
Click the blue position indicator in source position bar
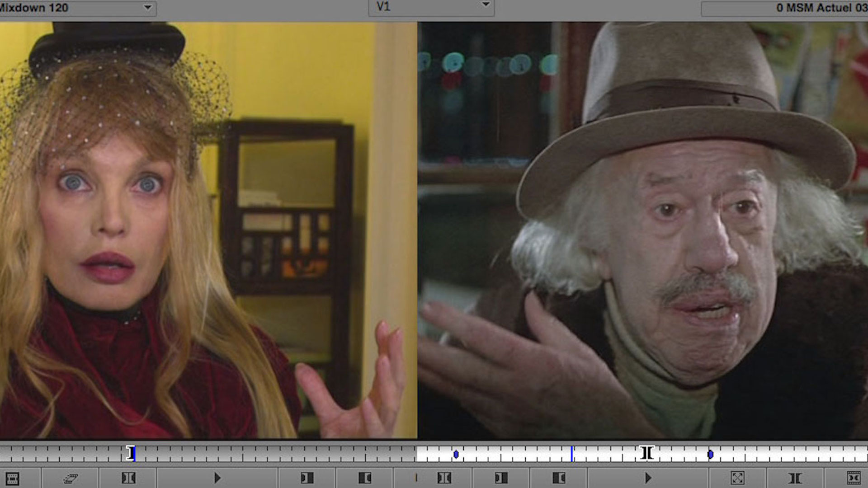(134, 453)
